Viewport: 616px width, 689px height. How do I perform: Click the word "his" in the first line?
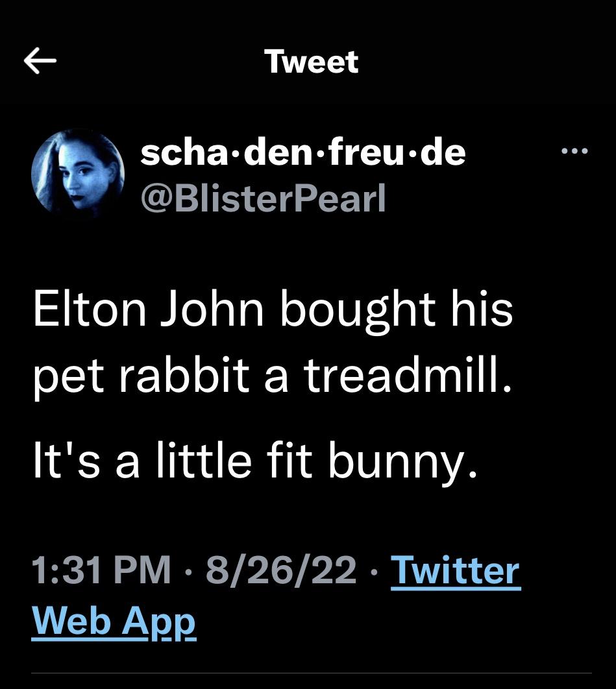[x=483, y=309]
